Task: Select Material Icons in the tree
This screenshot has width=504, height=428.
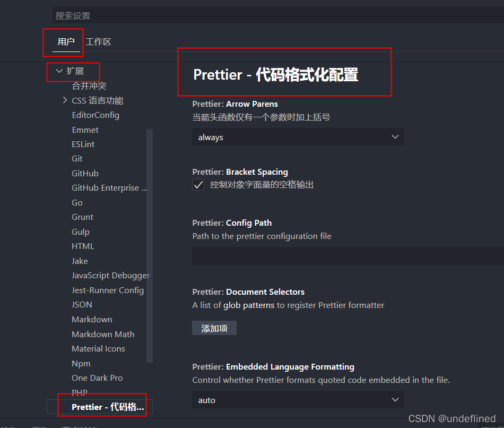Action: tap(98, 348)
